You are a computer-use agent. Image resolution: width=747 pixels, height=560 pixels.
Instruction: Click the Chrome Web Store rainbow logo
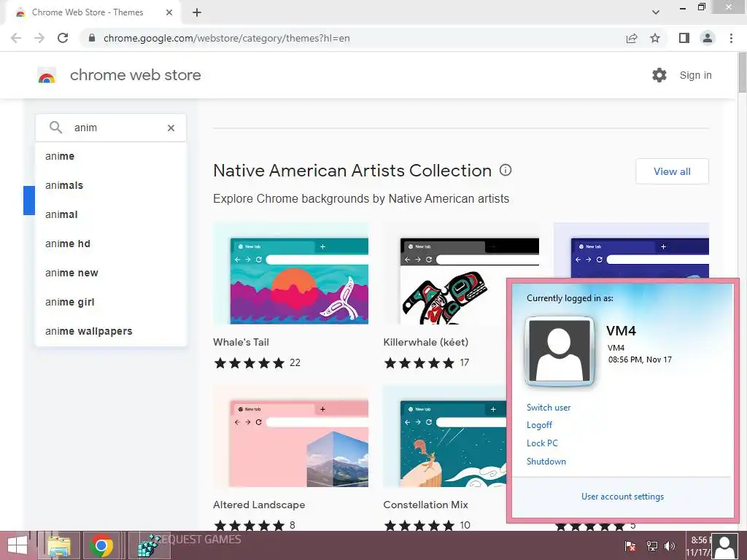point(47,75)
